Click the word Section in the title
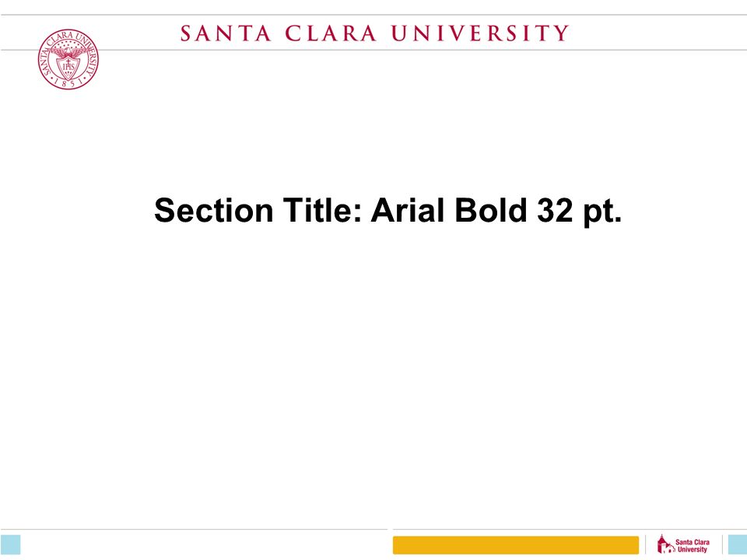 pos(213,210)
